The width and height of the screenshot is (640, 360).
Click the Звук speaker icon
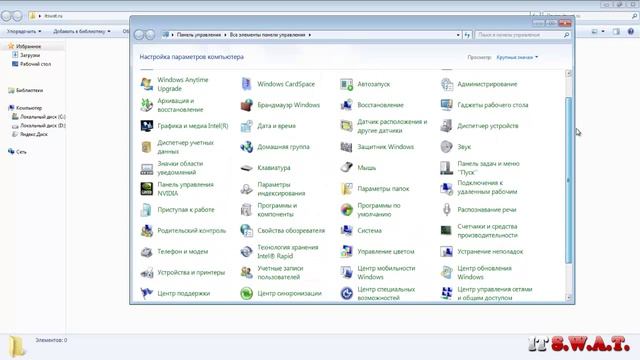click(447, 147)
